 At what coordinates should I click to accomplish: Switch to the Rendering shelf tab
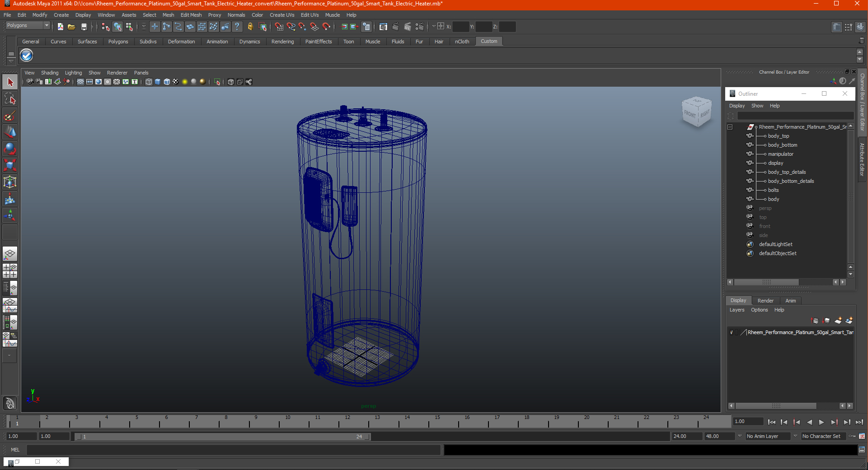pyautogui.click(x=282, y=42)
